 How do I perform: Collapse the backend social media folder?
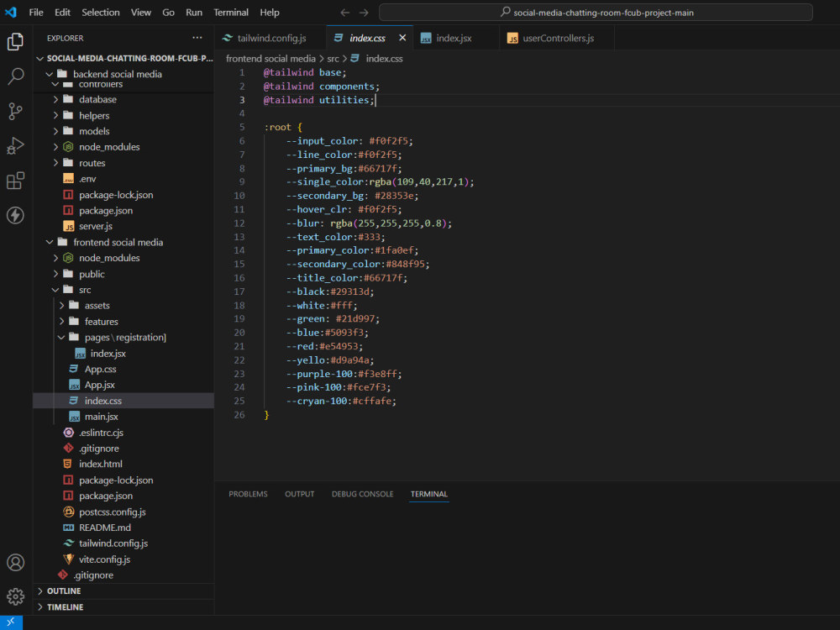[50, 74]
